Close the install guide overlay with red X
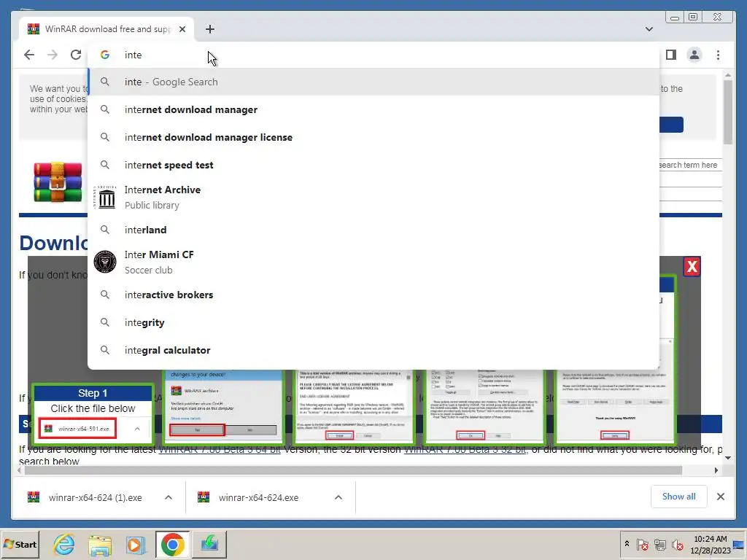This screenshot has width=747, height=560. point(692,267)
